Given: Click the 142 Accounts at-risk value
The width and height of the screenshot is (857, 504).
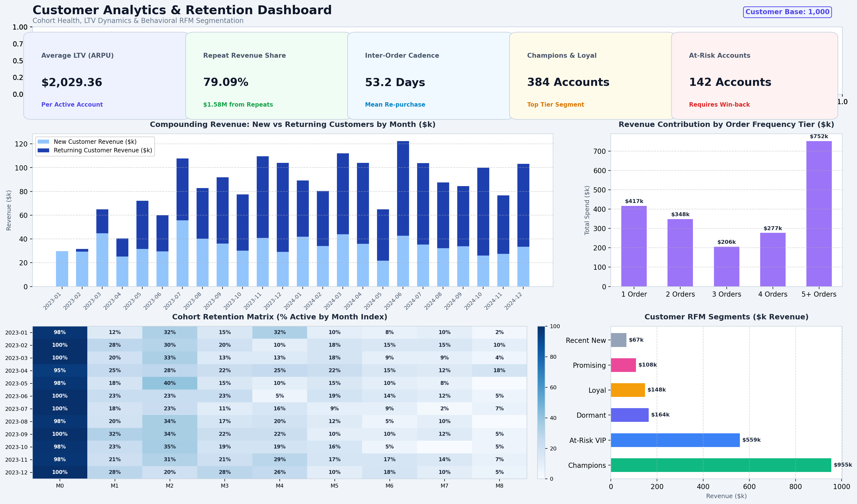Looking at the screenshot, I should [730, 82].
